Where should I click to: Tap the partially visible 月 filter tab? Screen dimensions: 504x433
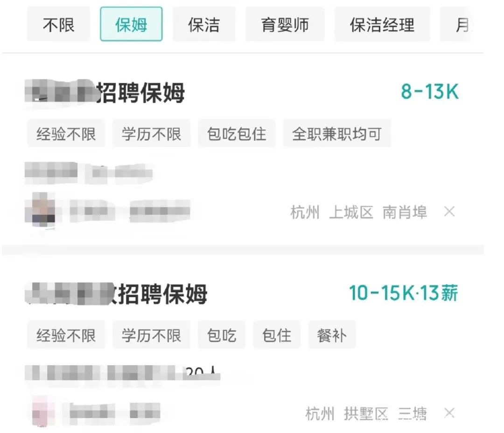457,24
